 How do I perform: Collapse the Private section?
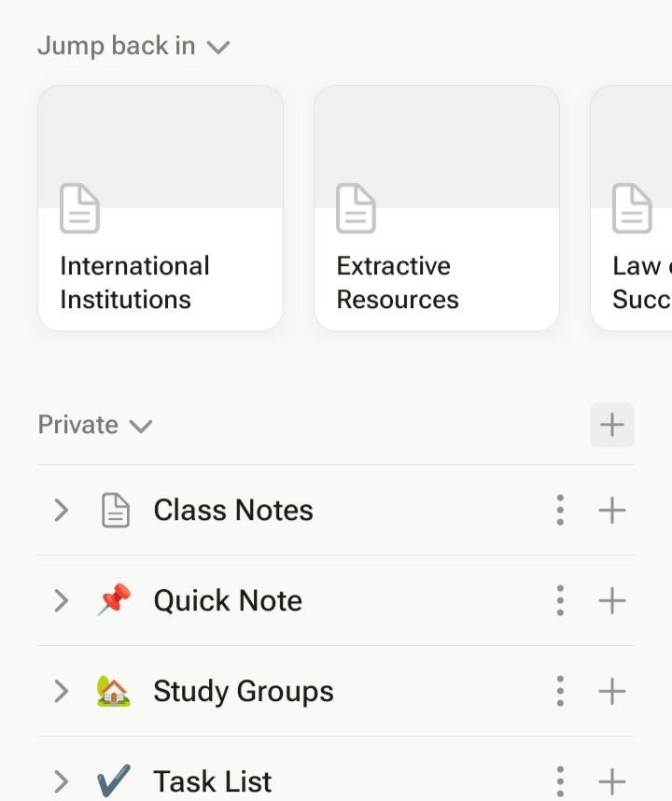140,427
